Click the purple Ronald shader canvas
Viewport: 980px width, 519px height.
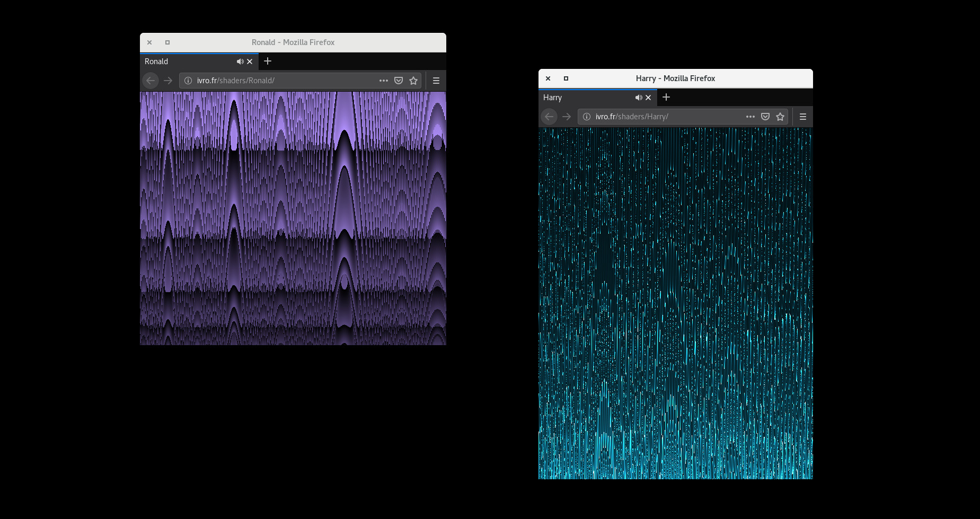click(x=293, y=218)
